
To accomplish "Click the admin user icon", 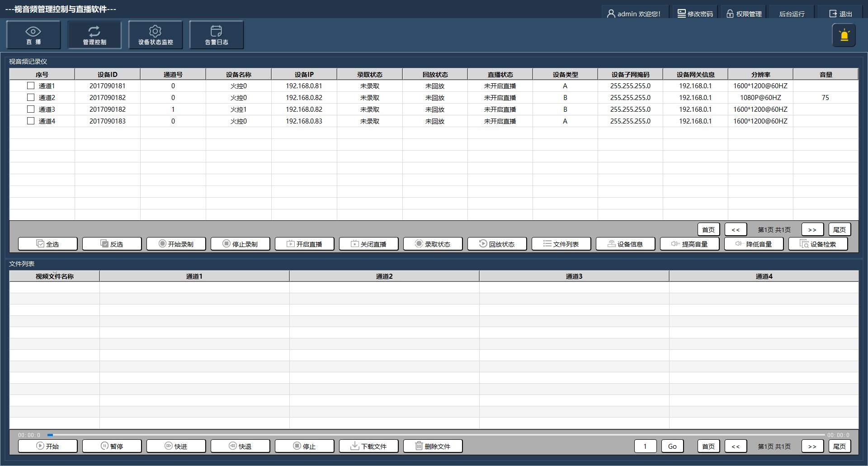I will pos(611,14).
